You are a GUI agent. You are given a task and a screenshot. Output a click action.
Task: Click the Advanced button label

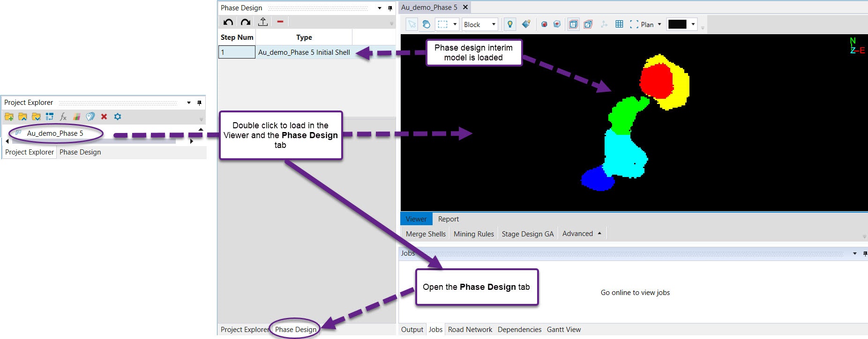[577, 234]
